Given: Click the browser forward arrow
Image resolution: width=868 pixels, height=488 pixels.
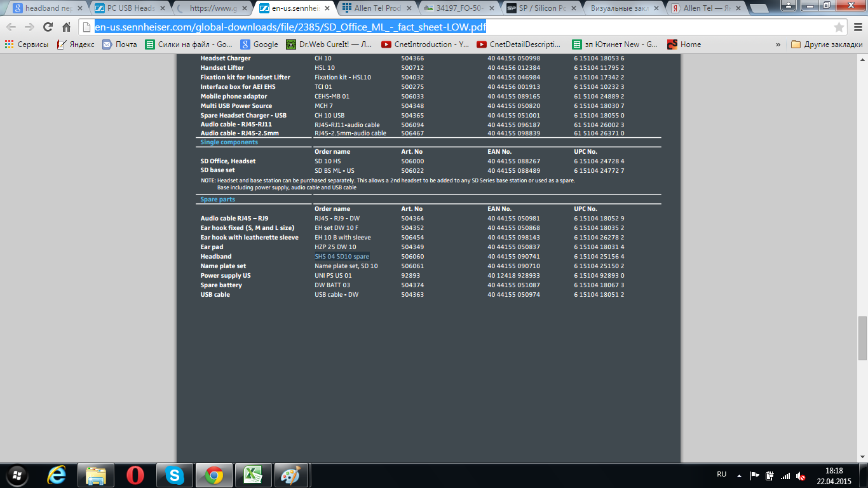Looking at the screenshot, I should pos(29,27).
